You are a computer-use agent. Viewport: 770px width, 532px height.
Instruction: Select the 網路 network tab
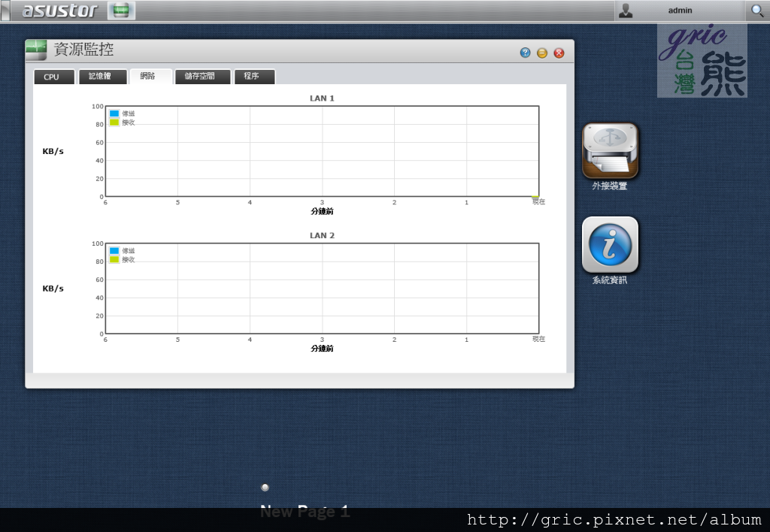[150, 77]
